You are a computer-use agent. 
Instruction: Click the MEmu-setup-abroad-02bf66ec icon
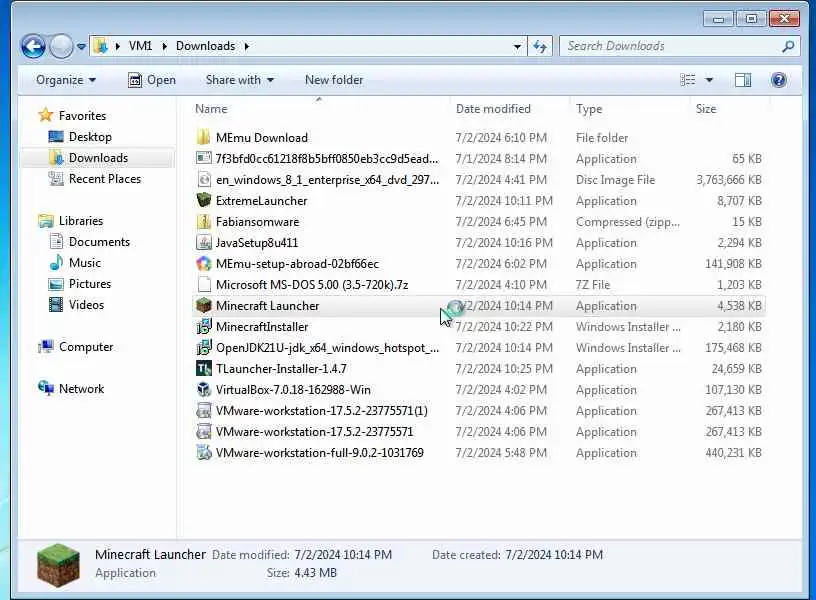[x=203, y=264]
